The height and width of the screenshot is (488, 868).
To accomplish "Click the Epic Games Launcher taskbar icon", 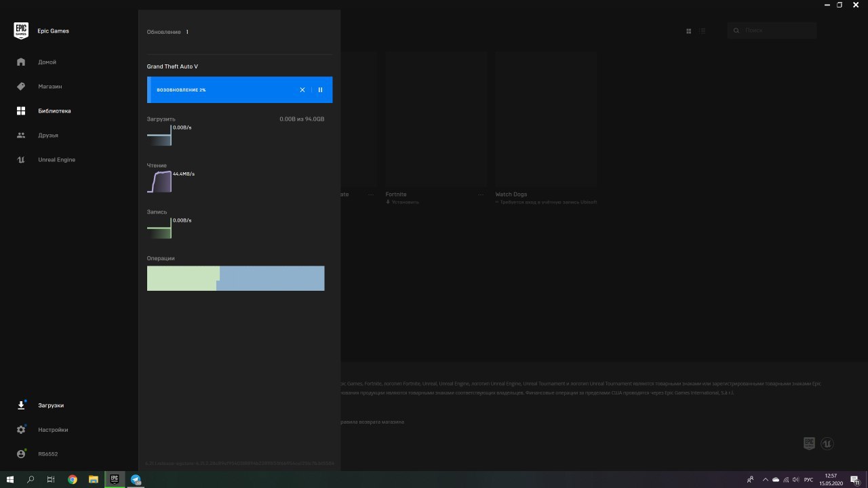I will [115, 479].
